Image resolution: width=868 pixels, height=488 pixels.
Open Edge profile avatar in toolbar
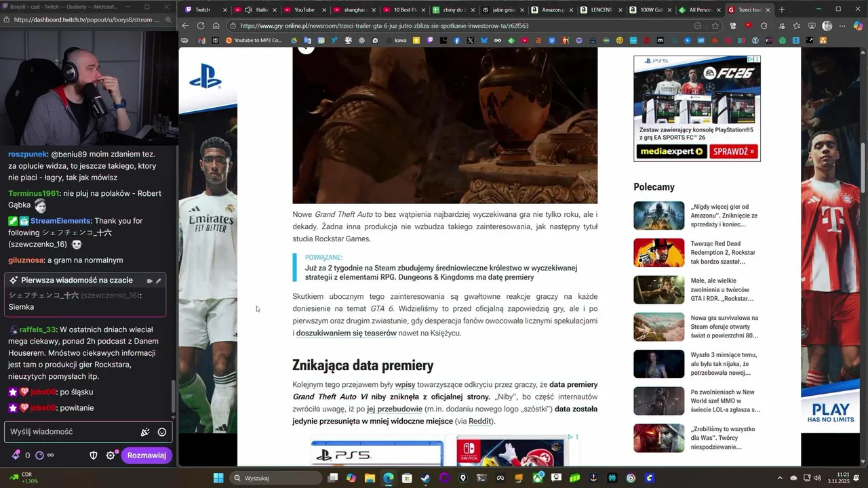click(x=827, y=26)
